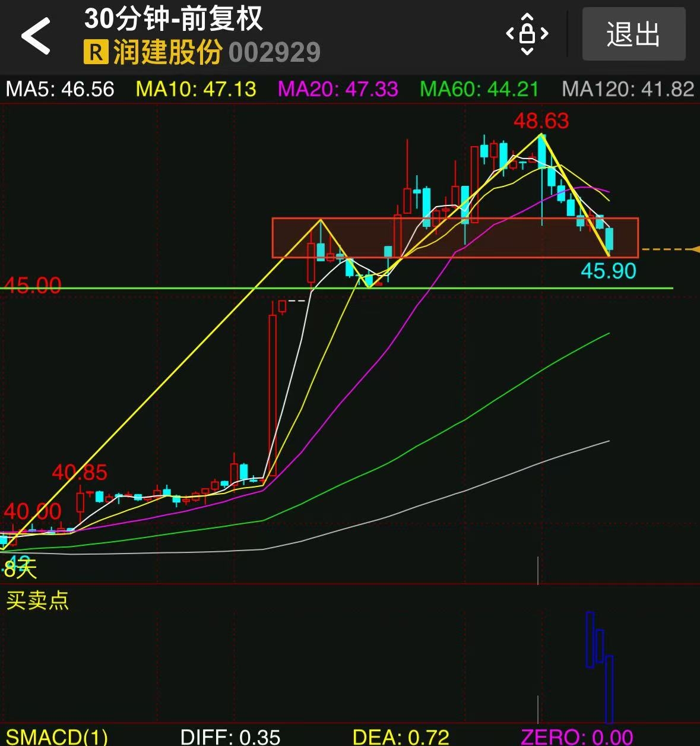The width and height of the screenshot is (700, 746).
Task: Tap the SMACD(1) indicator label
Action: click(56, 736)
